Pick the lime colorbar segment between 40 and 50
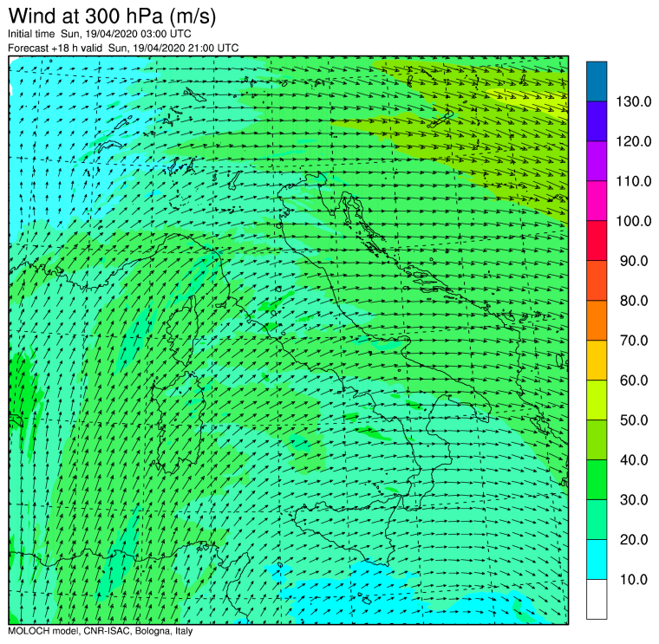Screen dimensions: 659x644 (x=597, y=439)
